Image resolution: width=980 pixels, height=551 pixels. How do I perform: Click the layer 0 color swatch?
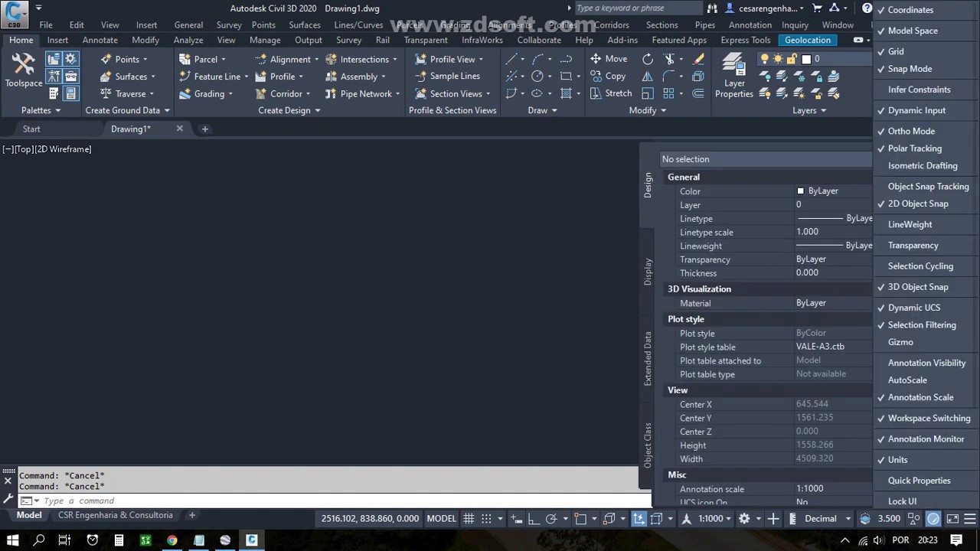(805, 59)
